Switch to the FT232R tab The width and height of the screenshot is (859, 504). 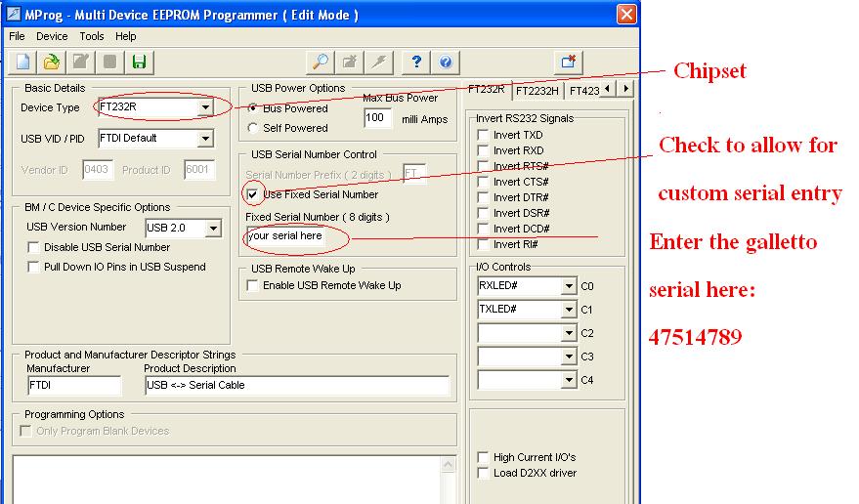tap(487, 89)
